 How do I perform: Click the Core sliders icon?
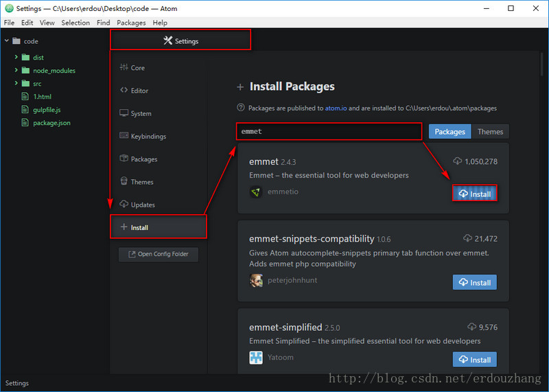[124, 67]
